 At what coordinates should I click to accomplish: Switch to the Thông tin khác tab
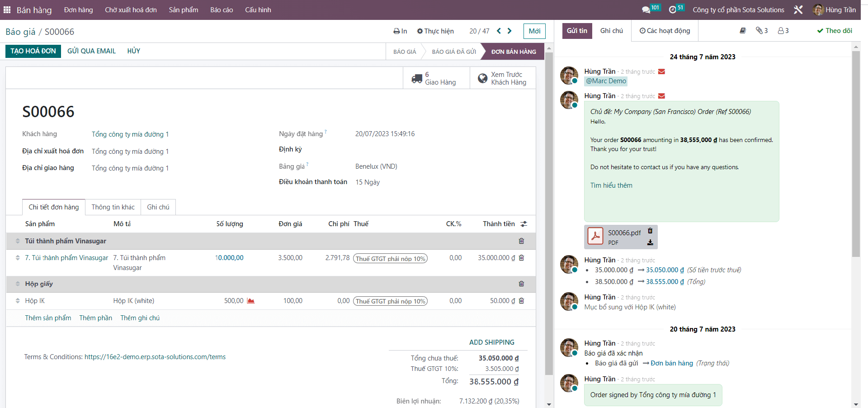tap(113, 207)
